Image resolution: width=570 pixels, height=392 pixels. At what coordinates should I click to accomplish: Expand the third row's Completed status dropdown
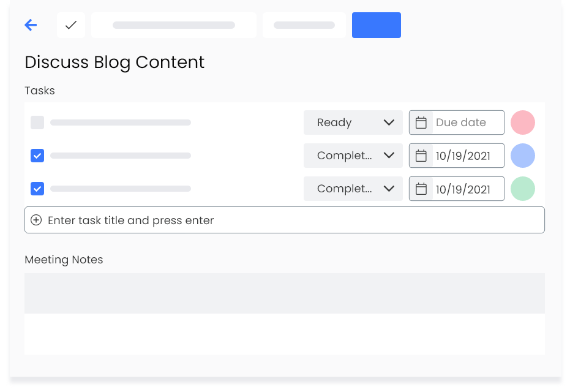coord(353,189)
